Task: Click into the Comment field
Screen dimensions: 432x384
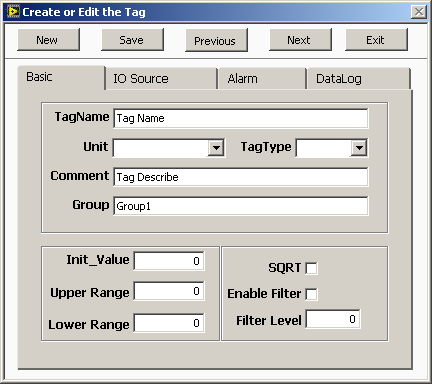Action: 241,177
